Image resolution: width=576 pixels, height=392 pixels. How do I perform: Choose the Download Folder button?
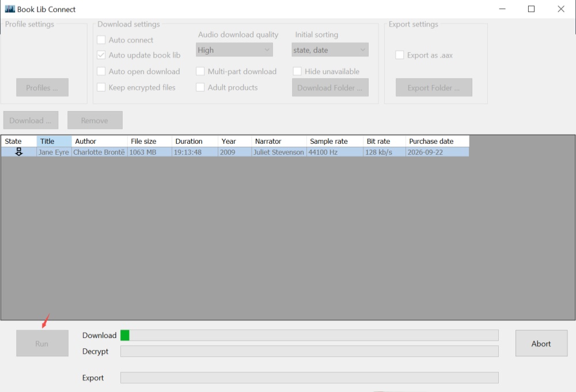point(330,87)
